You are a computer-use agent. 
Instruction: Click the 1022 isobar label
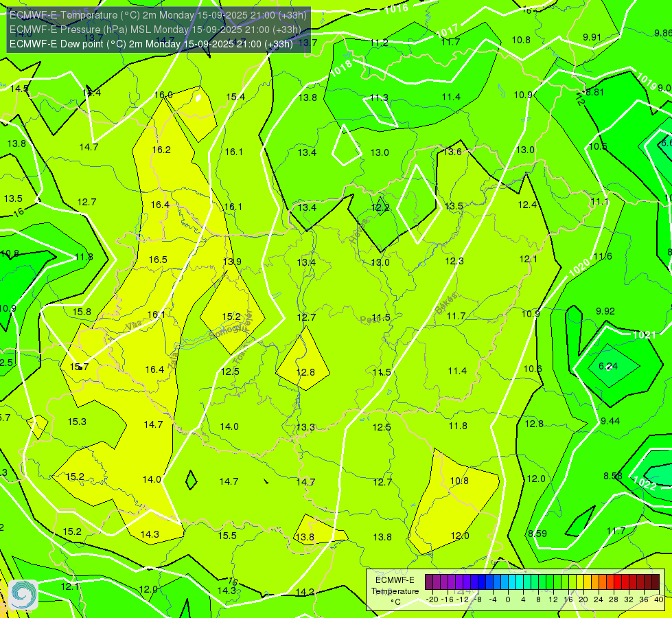point(645,483)
